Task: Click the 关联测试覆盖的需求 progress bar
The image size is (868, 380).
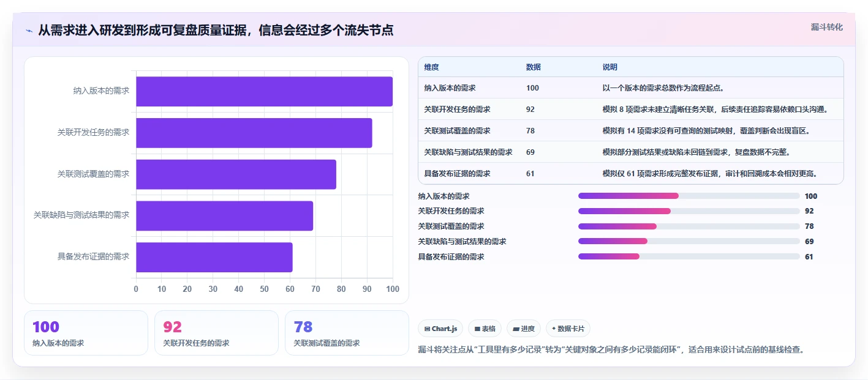Action: (689, 226)
